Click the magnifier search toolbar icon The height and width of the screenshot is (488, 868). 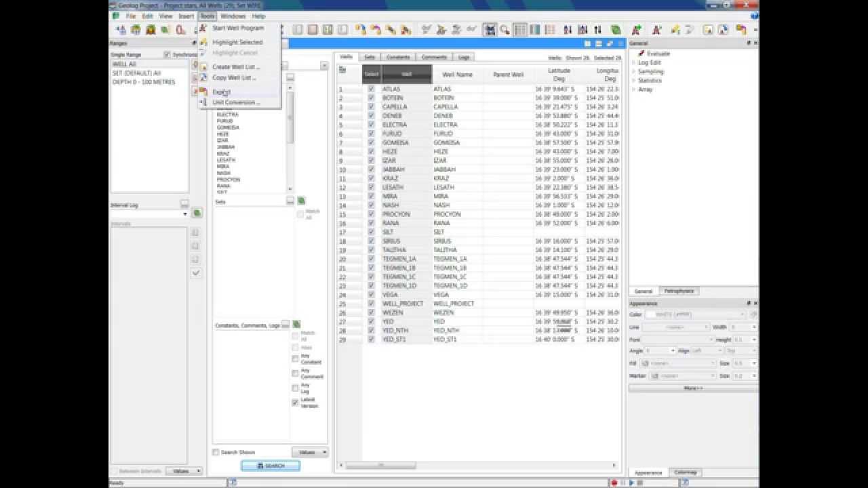click(505, 30)
